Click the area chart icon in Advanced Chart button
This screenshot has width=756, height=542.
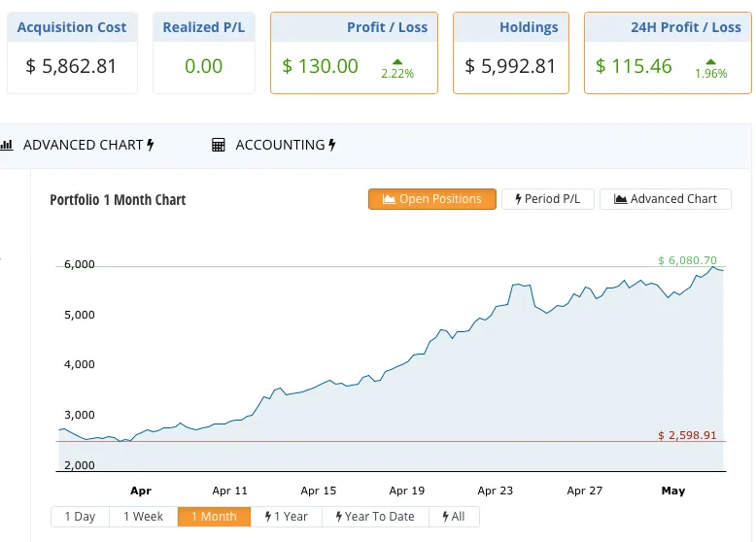pos(621,199)
